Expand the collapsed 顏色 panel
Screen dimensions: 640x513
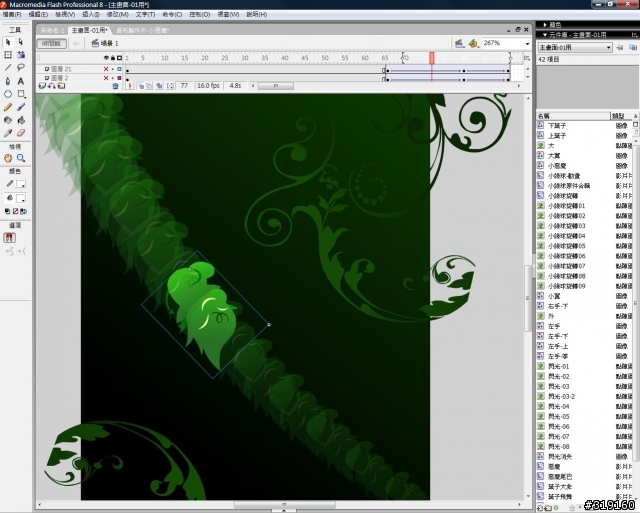point(545,25)
